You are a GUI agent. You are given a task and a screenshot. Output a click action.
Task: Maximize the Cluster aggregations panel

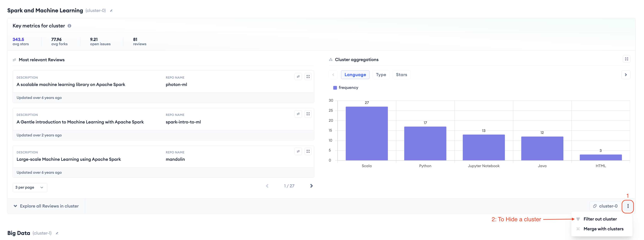626,59
